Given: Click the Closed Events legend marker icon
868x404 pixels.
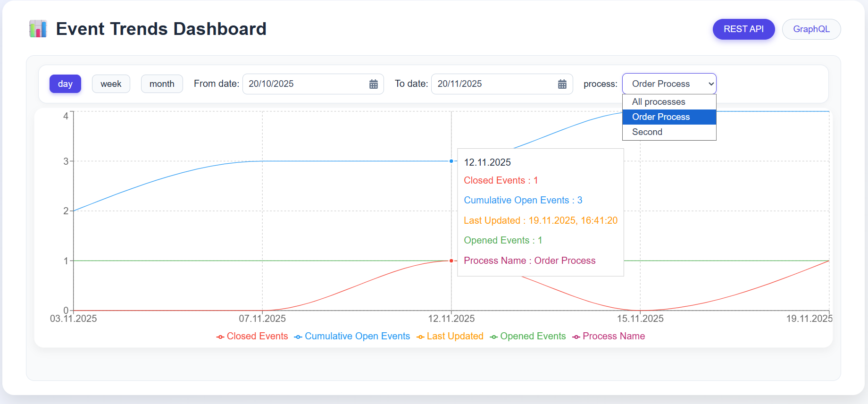Looking at the screenshot, I should tap(220, 337).
